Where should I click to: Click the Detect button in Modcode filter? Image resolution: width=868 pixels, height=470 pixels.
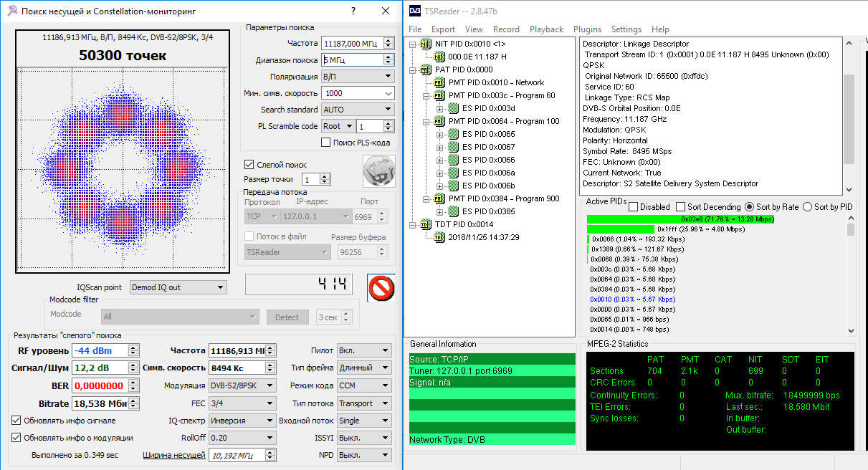coord(287,317)
